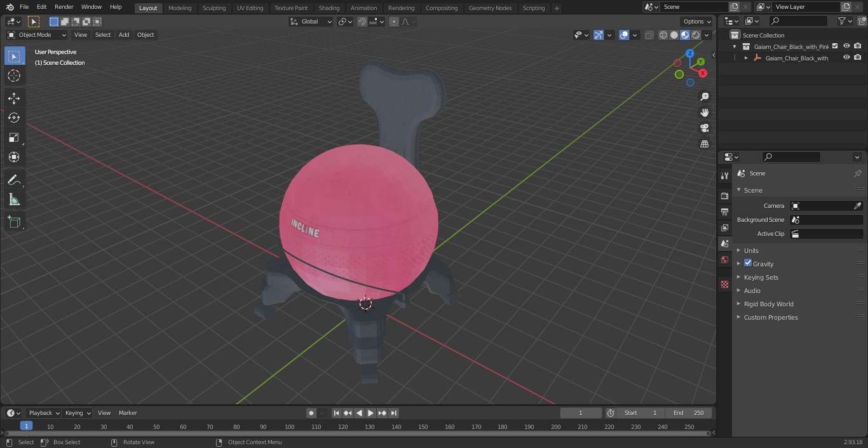Toggle the Gravity checkbox
This screenshot has height=448, width=868.
click(x=748, y=263)
